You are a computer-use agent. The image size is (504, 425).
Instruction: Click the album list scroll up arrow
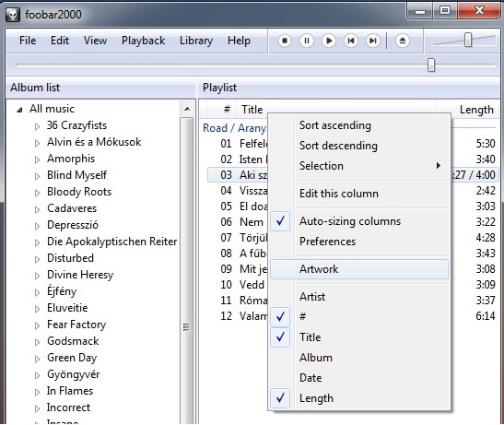click(x=187, y=109)
